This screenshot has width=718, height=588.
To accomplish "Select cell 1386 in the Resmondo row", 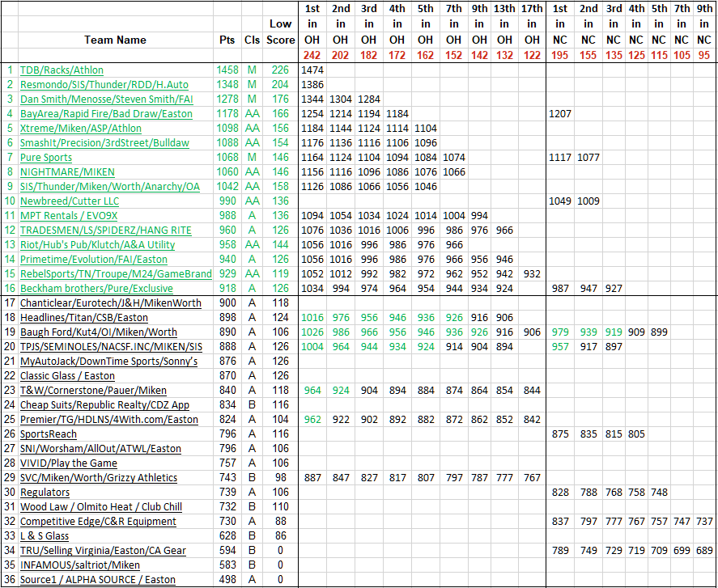I will pos(312,85).
